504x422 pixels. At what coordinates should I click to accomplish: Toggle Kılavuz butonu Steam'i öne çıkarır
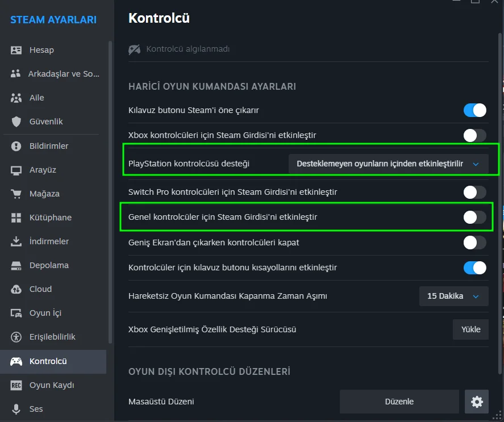(475, 110)
